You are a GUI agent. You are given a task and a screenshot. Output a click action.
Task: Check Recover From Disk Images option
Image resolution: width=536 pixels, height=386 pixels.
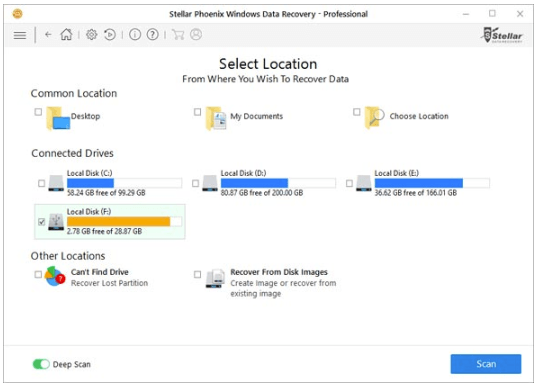[197, 275]
